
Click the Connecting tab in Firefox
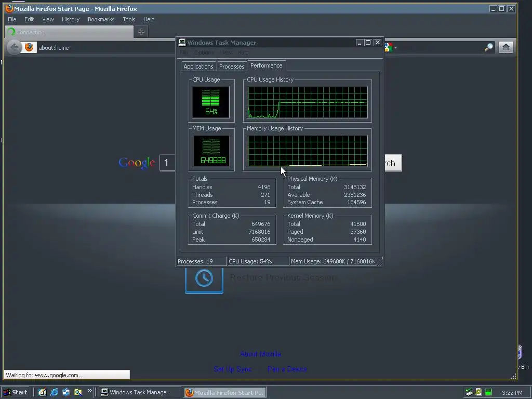[70, 32]
